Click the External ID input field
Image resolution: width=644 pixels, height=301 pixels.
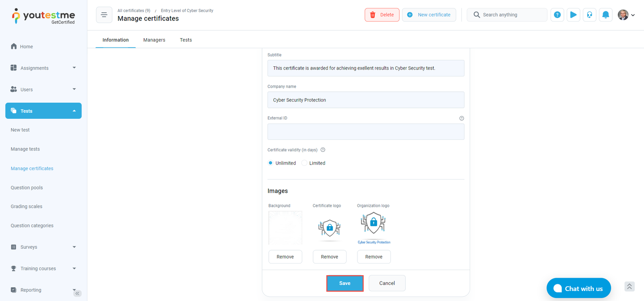point(366,132)
